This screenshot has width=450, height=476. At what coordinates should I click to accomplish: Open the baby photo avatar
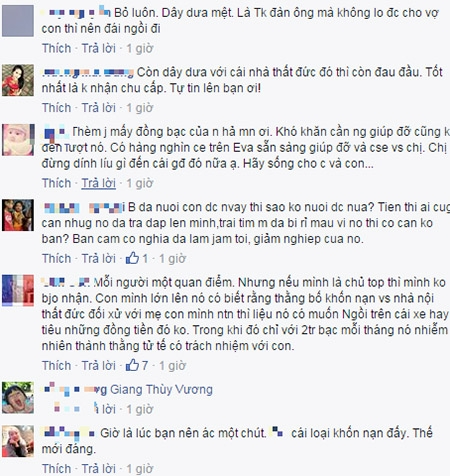(x=18, y=140)
